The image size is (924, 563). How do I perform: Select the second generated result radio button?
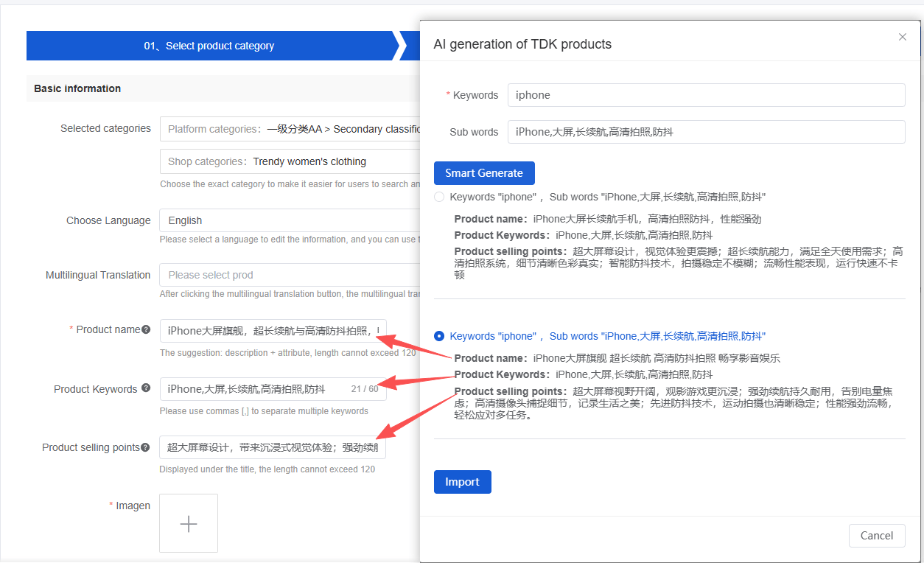click(x=439, y=336)
